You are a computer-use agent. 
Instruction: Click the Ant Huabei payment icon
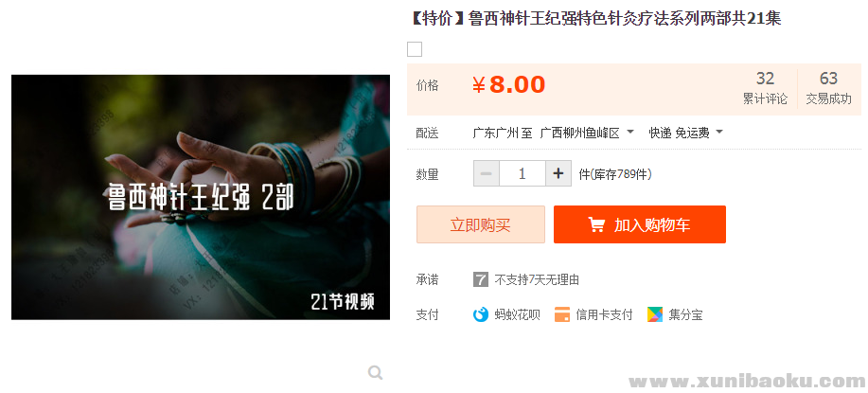point(481,315)
